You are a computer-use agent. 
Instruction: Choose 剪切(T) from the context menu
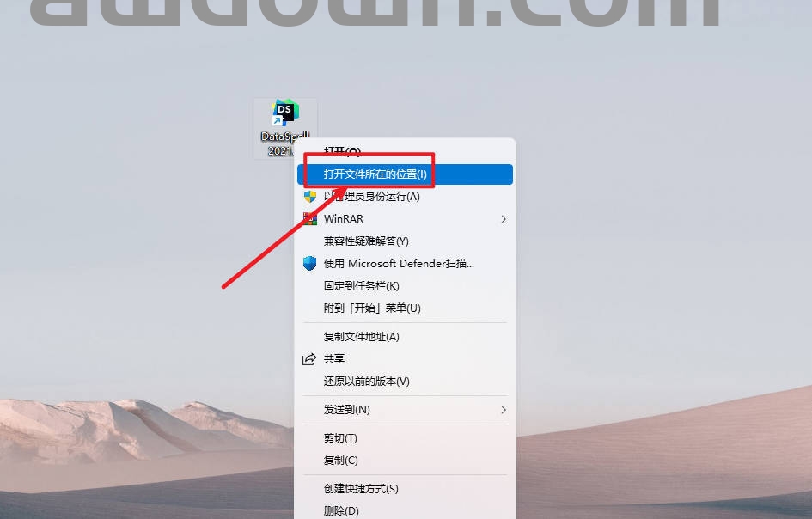405,438
